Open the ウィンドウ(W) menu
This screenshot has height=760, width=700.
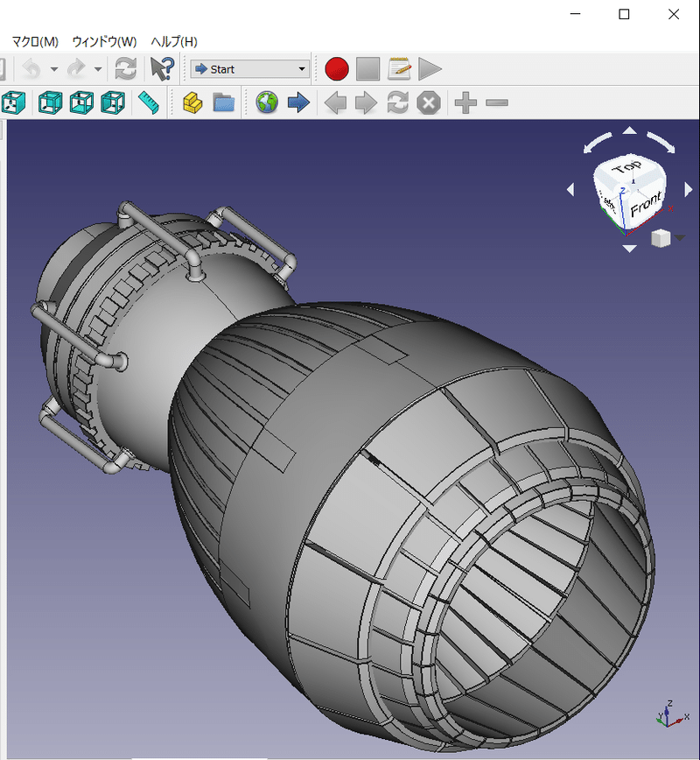(x=104, y=42)
